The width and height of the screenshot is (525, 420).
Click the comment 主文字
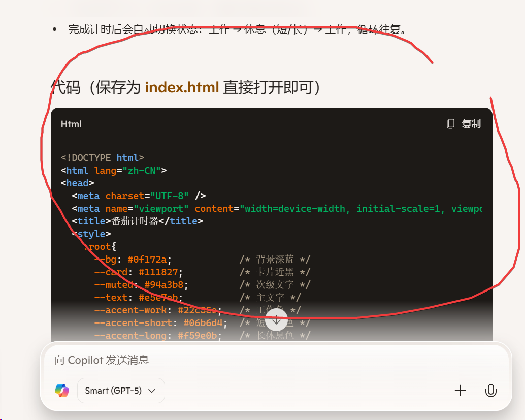(270, 298)
